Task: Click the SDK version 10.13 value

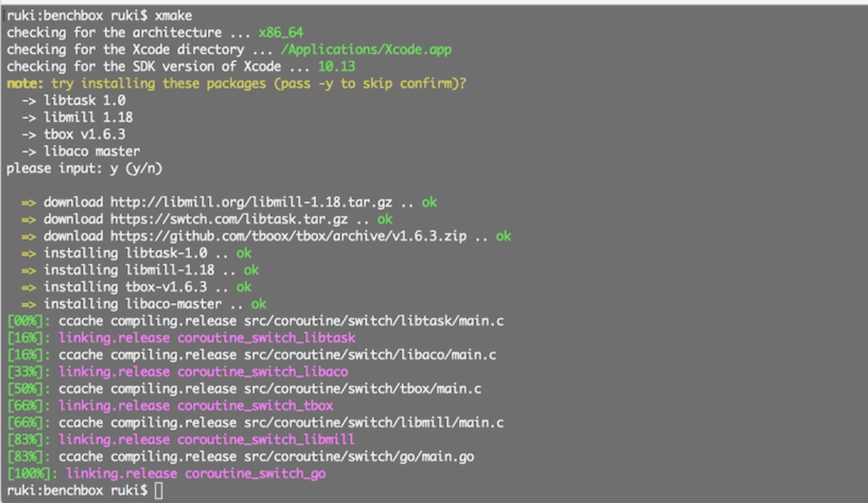Action: click(336, 67)
